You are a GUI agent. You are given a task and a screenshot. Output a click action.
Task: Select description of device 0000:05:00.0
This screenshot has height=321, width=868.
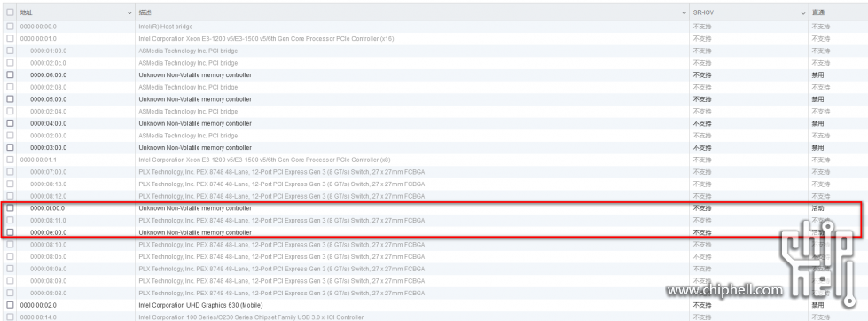195,99
